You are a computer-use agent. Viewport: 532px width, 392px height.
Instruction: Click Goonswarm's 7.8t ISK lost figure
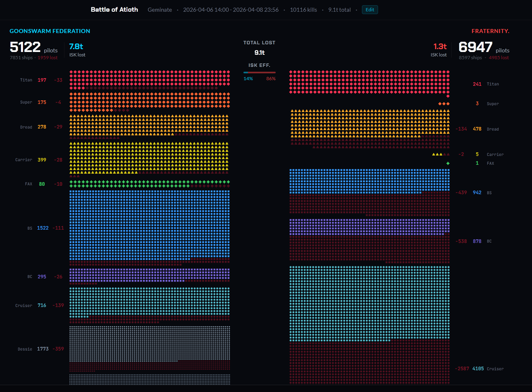76,46
